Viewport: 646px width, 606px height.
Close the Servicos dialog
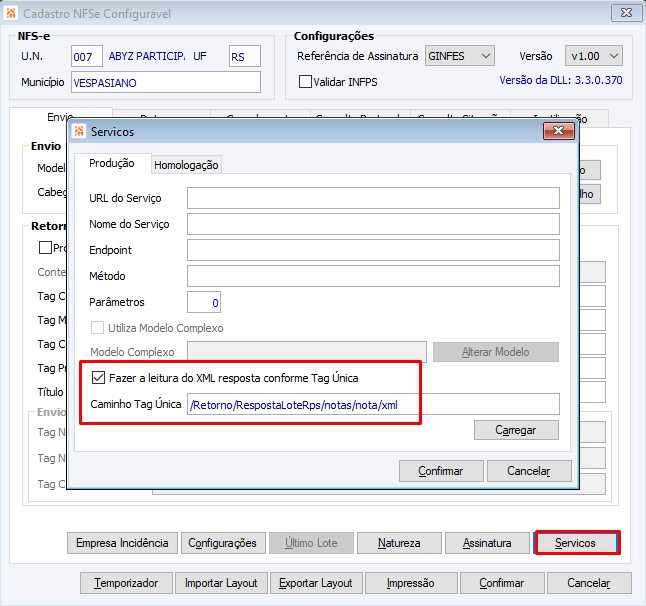(559, 131)
